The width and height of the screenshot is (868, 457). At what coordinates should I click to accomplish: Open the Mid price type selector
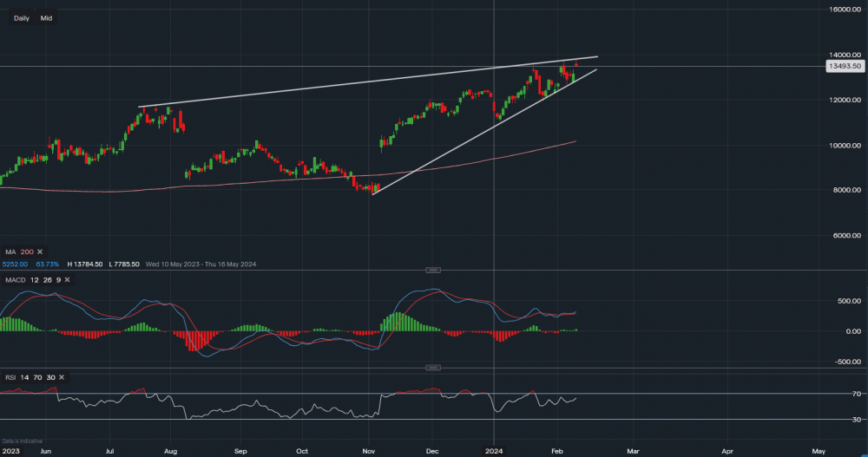[46, 17]
